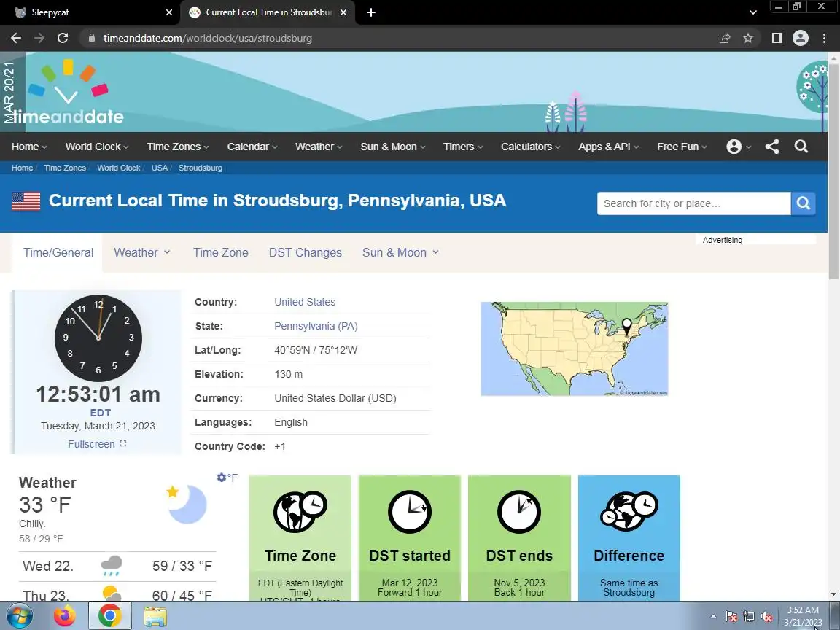Open Firefox from the taskbar

[x=65, y=616]
